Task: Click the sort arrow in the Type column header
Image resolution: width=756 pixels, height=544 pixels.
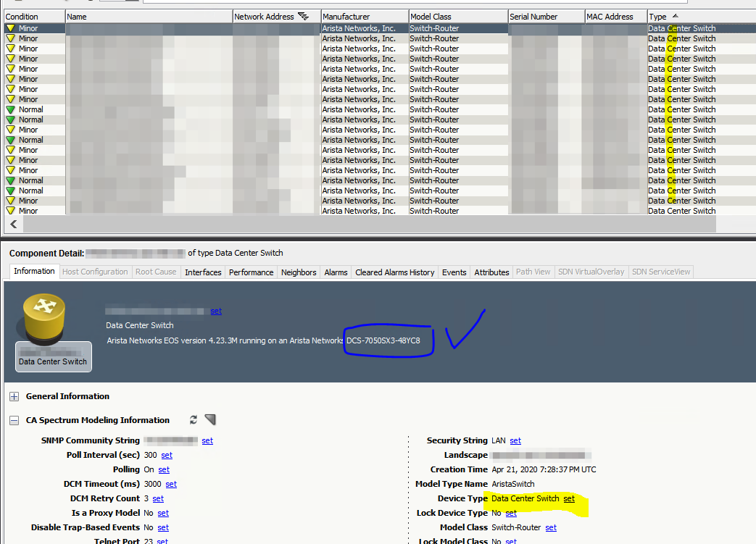Action: [x=676, y=16]
